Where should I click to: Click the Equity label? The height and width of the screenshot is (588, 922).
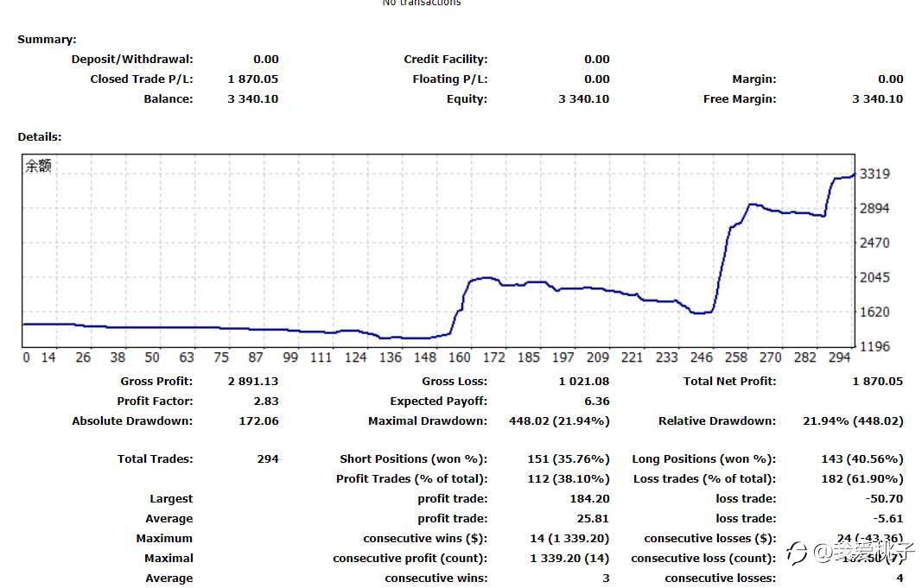tap(467, 99)
